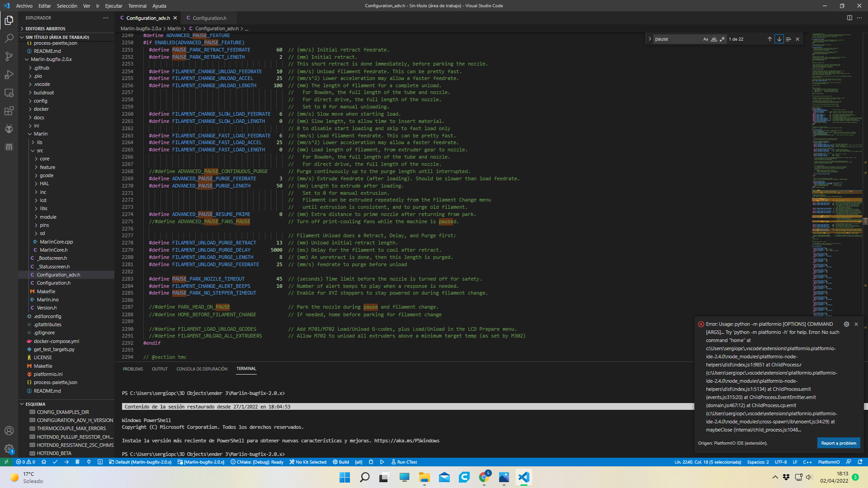Expand the replace field chevron in find widget
The height and width of the screenshot is (488, 868).
point(650,39)
